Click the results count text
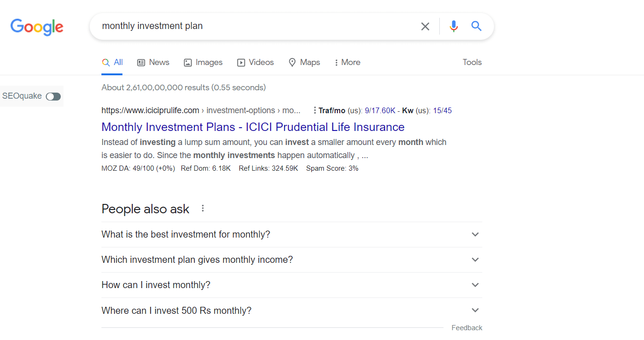Viewport: 644px width, 340px height. pos(184,87)
